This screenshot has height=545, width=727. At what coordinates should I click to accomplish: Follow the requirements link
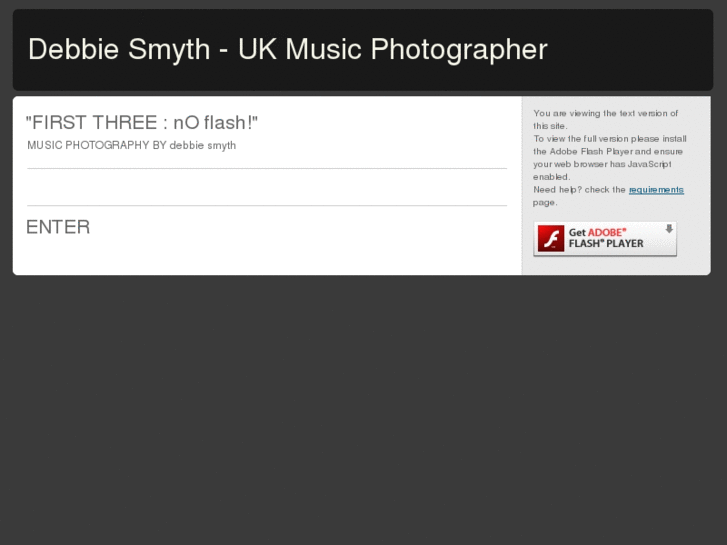point(656,190)
